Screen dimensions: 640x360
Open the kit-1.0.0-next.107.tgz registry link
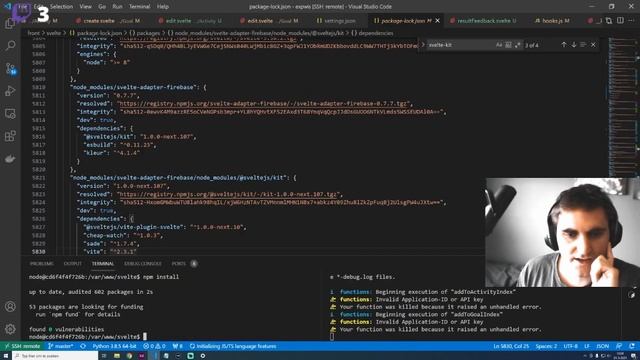(229, 194)
